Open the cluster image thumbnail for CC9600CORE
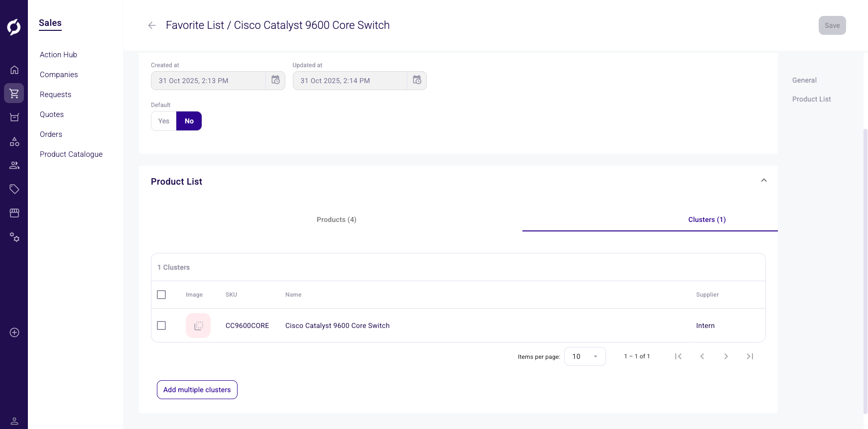This screenshot has height=429, width=868. click(198, 325)
